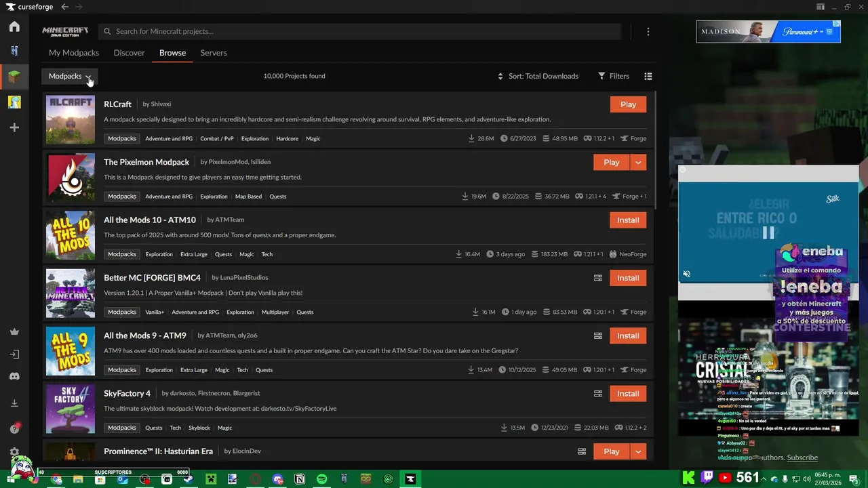This screenshot has height=488, width=868.
Task: Toggle the list view layout icon
Action: [x=648, y=76]
